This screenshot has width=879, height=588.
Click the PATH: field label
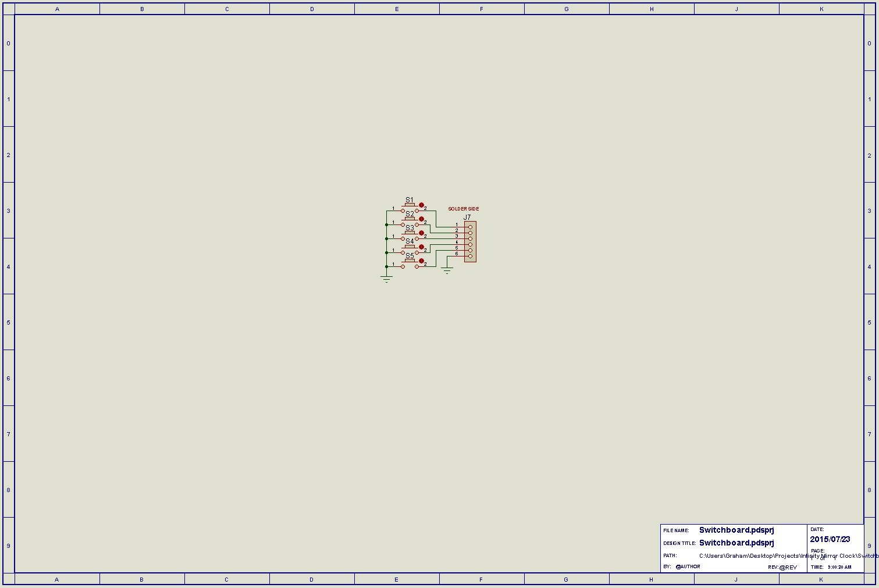click(x=670, y=556)
